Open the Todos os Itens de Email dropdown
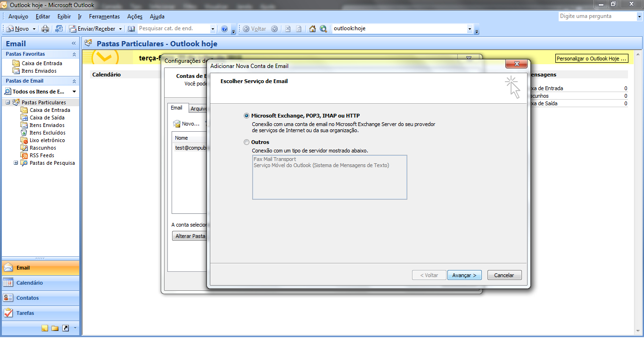 [74, 92]
